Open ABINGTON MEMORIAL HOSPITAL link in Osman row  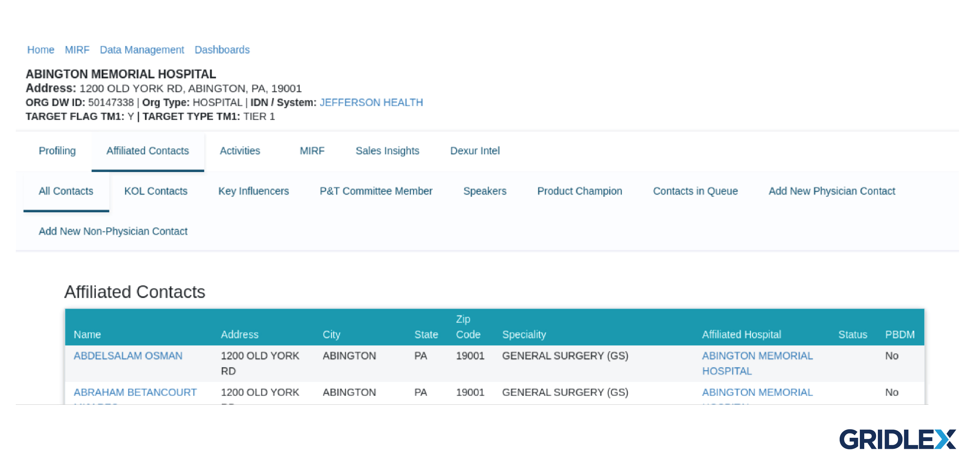(757, 364)
